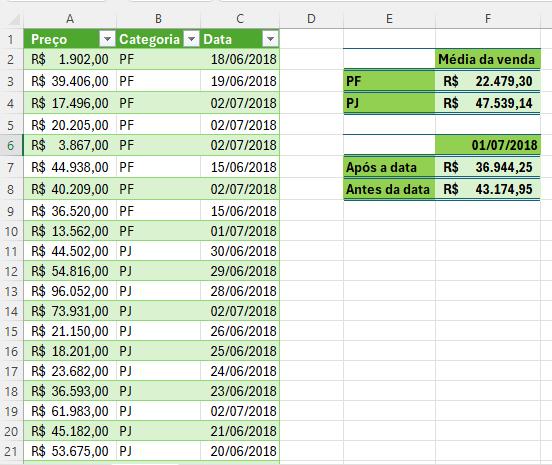Select price cell R$ 21.150,00
This screenshot has height=465, width=552.
(x=70, y=331)
